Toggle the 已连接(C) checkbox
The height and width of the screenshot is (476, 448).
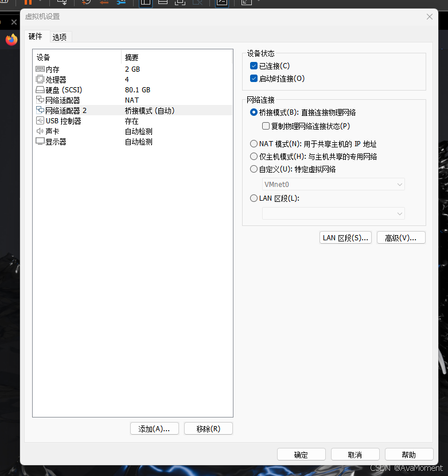tap(254, 66)
